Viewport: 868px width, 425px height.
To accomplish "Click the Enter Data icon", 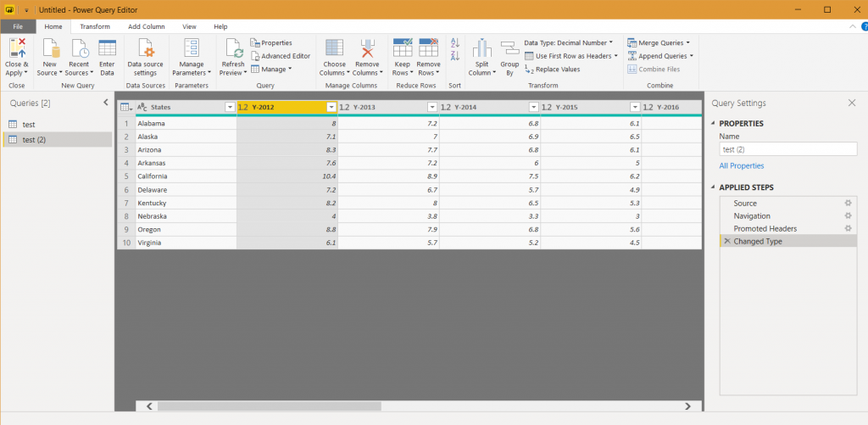I will click(x=107, y=48).
